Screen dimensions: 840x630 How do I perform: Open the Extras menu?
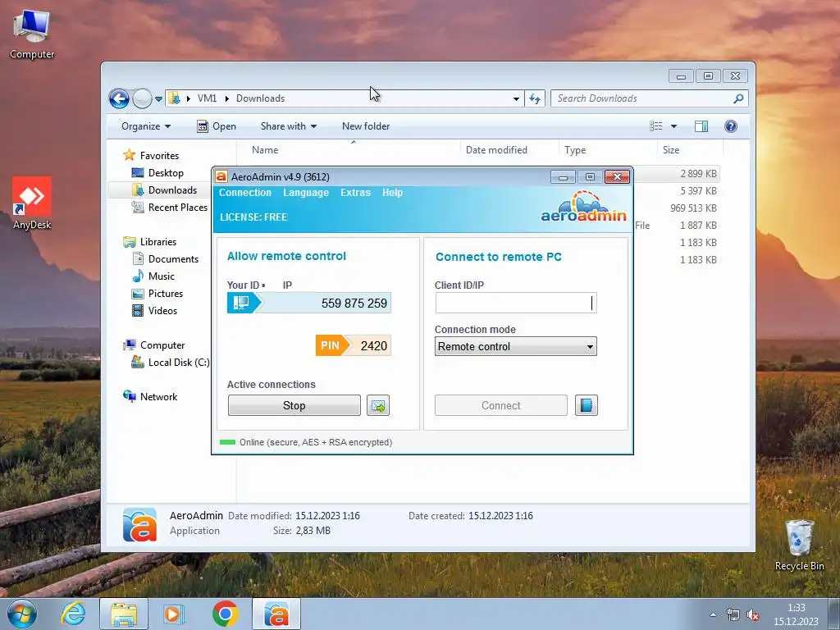[355, 192]
